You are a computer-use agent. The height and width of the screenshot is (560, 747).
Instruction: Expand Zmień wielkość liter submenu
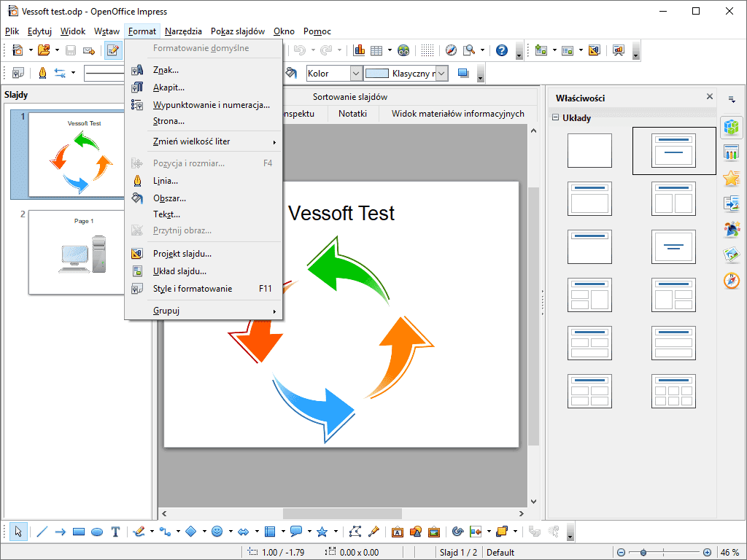[x=203, y=141]
